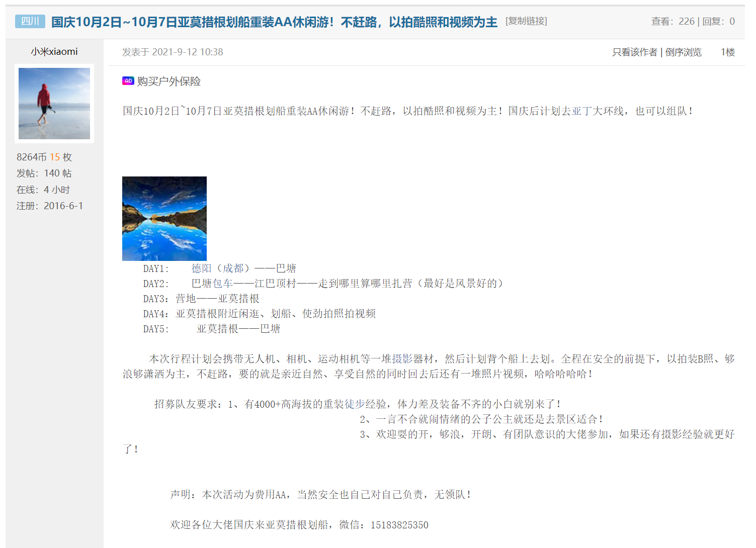Click the 微信 contact number 15183825350

399,525
